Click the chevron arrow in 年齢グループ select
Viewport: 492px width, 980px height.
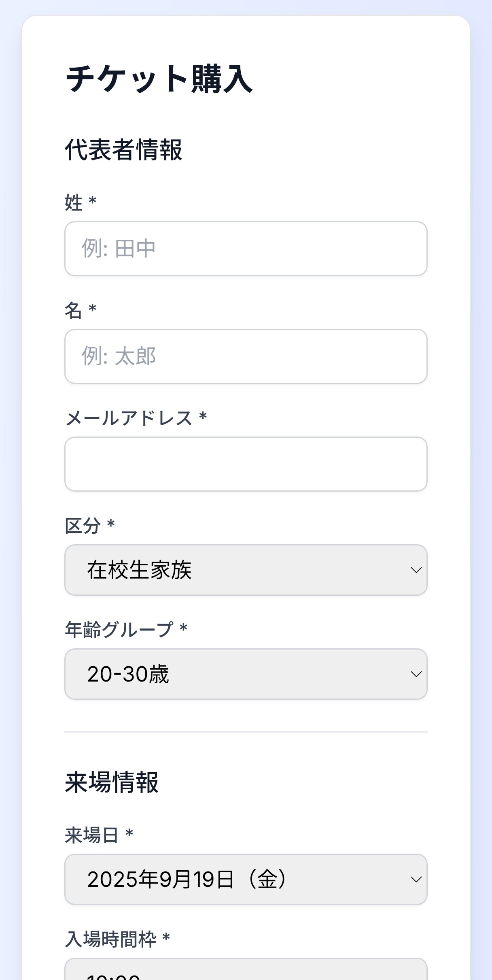point(416,674)
